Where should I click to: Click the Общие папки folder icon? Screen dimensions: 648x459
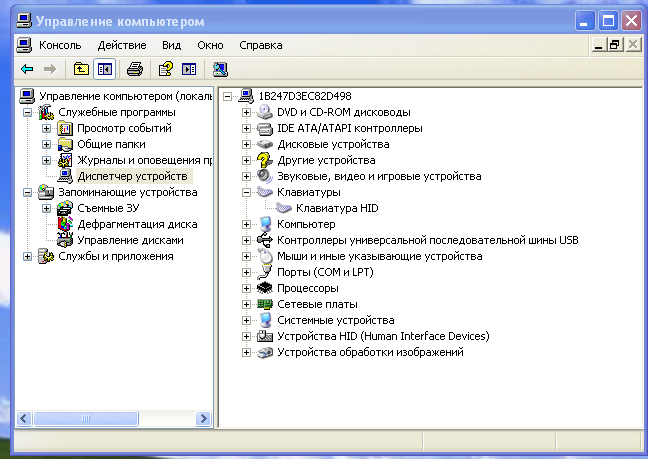pos(65,144)
